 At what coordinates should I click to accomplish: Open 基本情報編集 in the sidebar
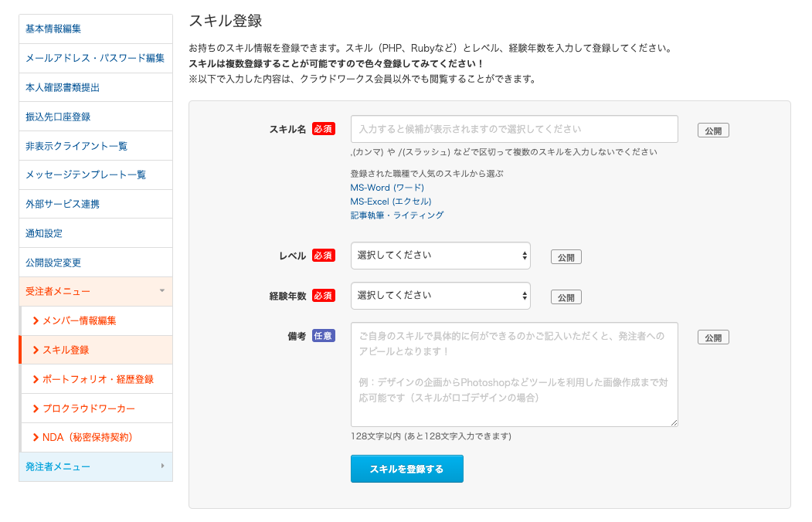pyautogui.click(x=96, y=29)
